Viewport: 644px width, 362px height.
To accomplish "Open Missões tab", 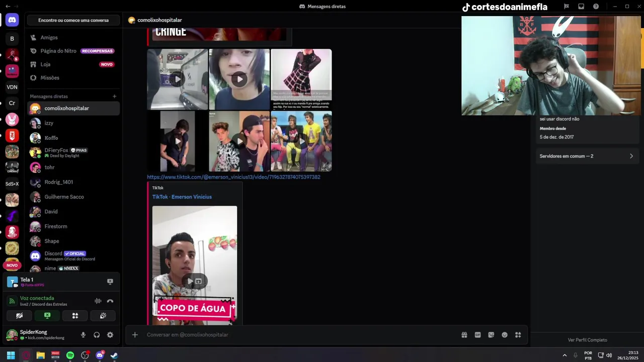I will (x=74, y=78).
